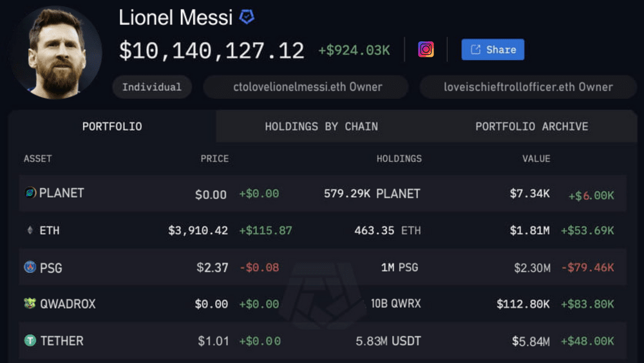The image size is (644, 363).
Task: Click the PLANET token icon
Action: coord(30,193)
